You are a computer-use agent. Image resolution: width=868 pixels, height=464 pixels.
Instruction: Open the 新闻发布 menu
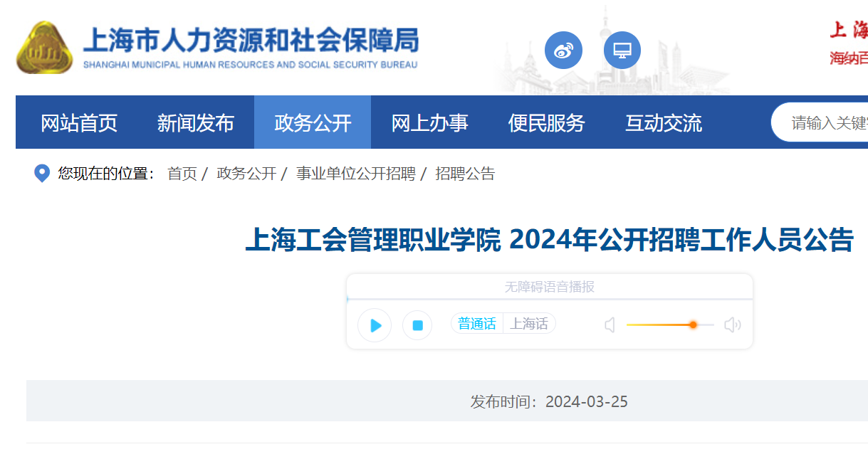click(196, 122)
